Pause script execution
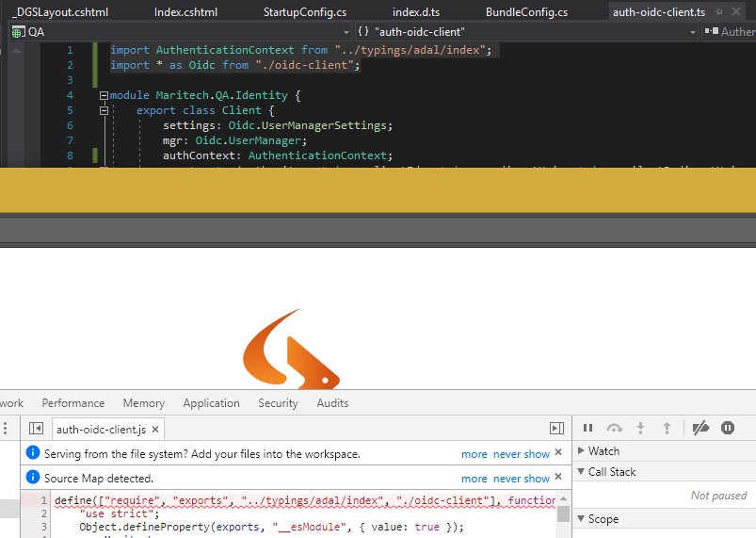The width and height of the screenshot is (756, 538). pos(587,428)
